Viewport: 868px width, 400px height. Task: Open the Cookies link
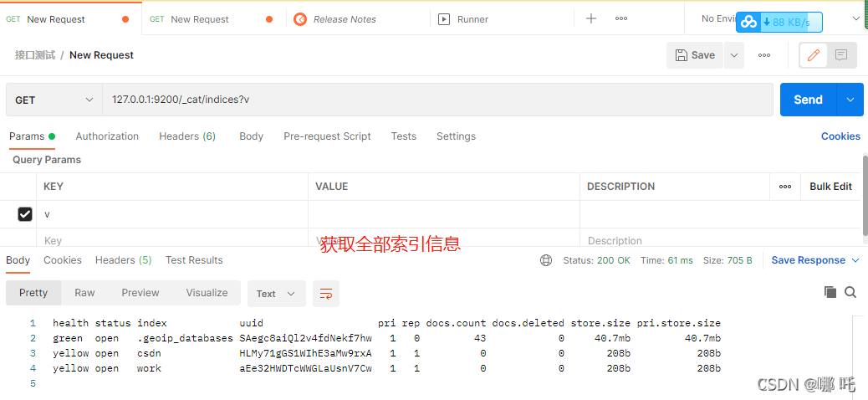[x=840, y=136]
